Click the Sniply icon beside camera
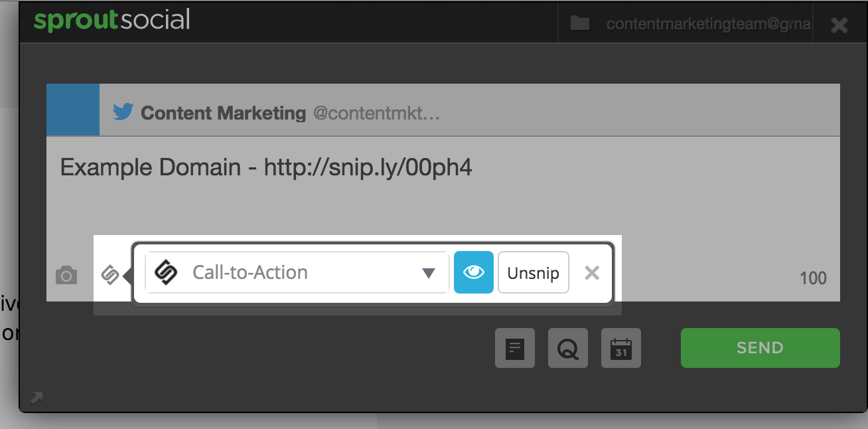Image resolution: width=868 pixels, height=429 pixels. 109,274
